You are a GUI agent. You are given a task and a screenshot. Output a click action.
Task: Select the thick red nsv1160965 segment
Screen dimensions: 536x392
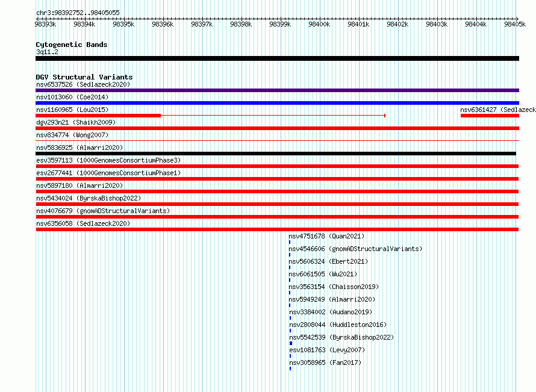pos(98,116)
